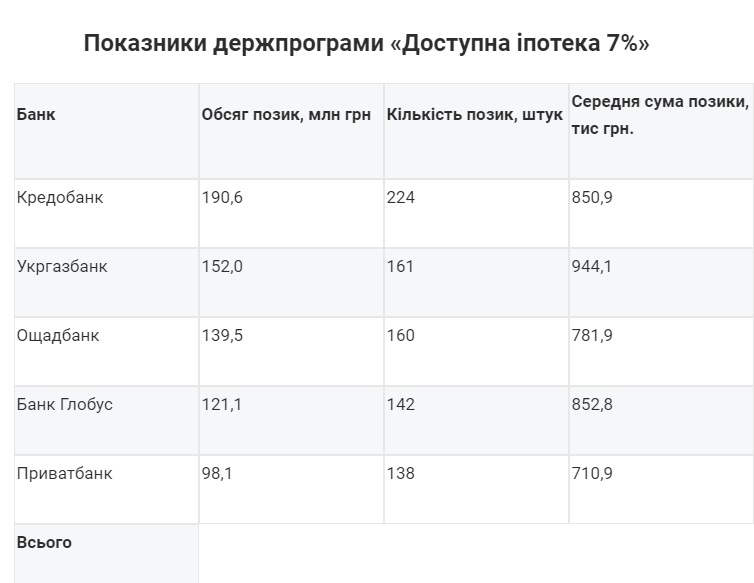Select the average loan value 850,9
The image size is (754, 583).
662,214
